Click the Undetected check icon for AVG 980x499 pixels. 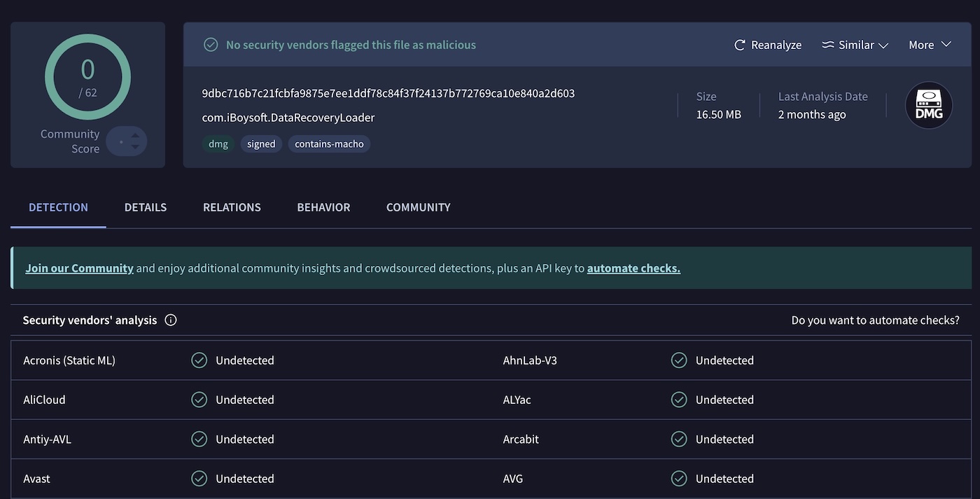[x=679, y=478]
